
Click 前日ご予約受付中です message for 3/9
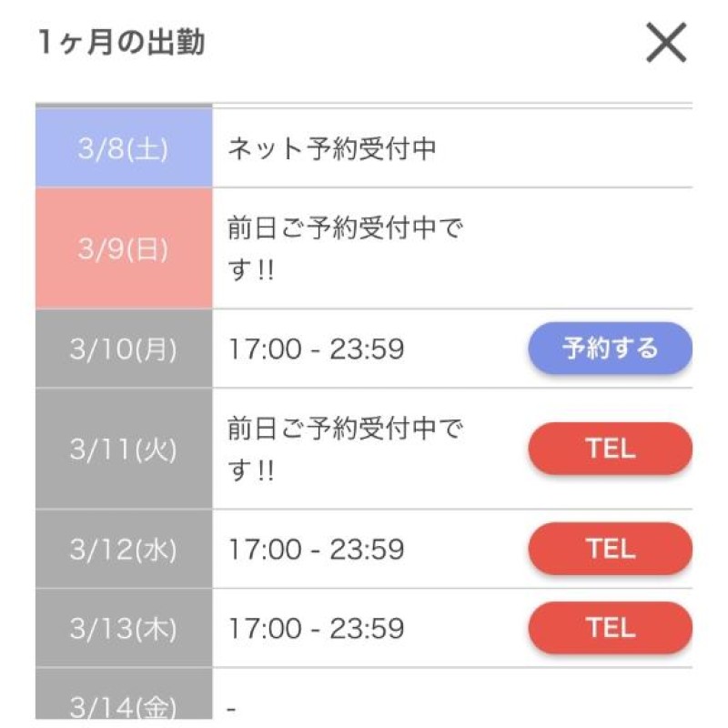[x=346, y=248]
